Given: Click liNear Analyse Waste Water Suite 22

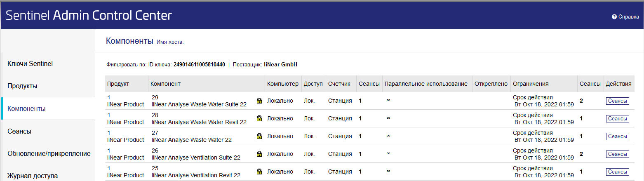Looking at the screenshot, I should pos(199,104).
